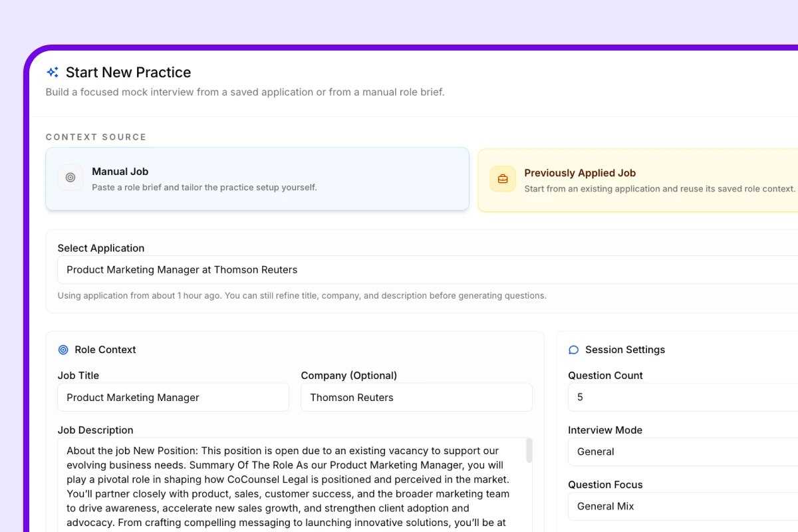
Task: Click the Role Context target icon
Action: click(x=63, y=350)
